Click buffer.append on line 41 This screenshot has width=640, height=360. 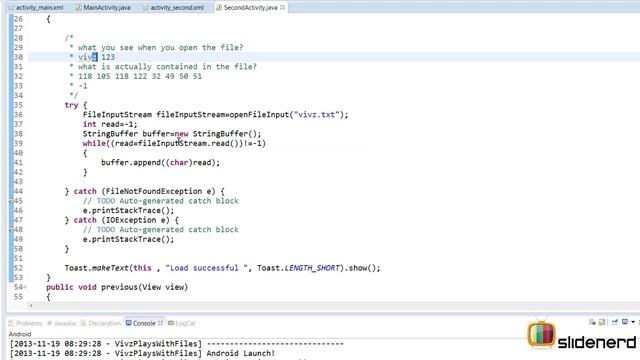[131, 162]
